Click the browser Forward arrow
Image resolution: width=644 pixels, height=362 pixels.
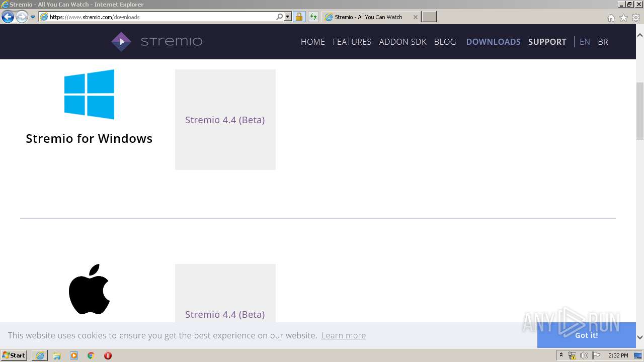point(22,17)
